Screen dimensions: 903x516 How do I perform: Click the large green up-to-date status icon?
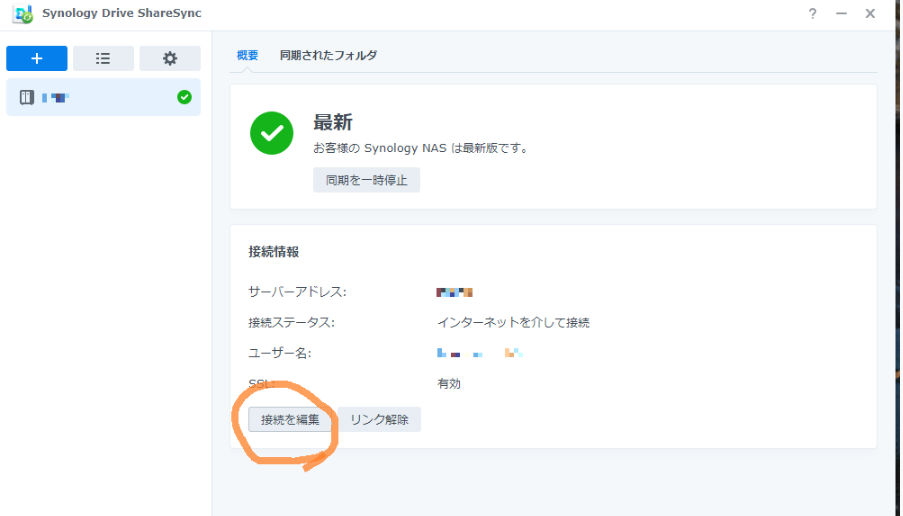(272, 133)
